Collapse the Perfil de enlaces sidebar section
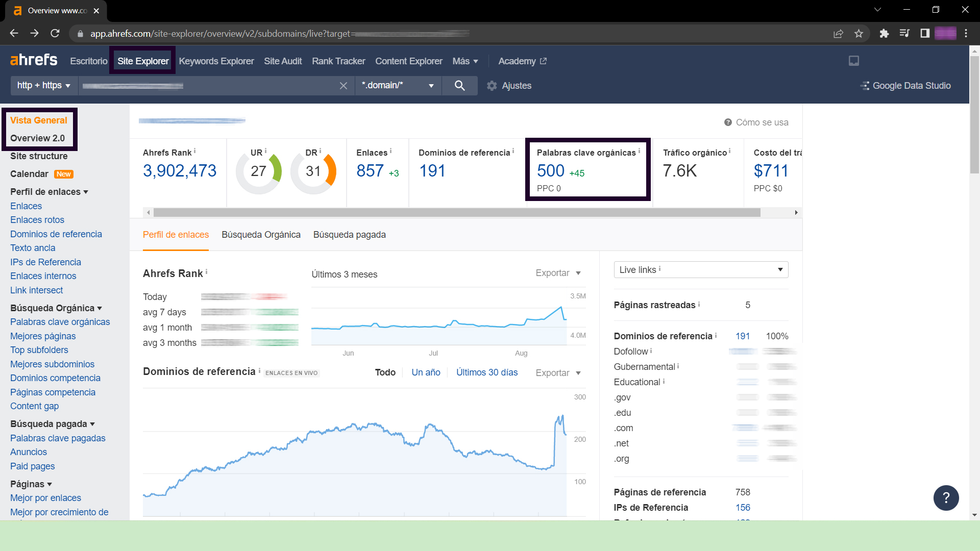 coord(49,192)
